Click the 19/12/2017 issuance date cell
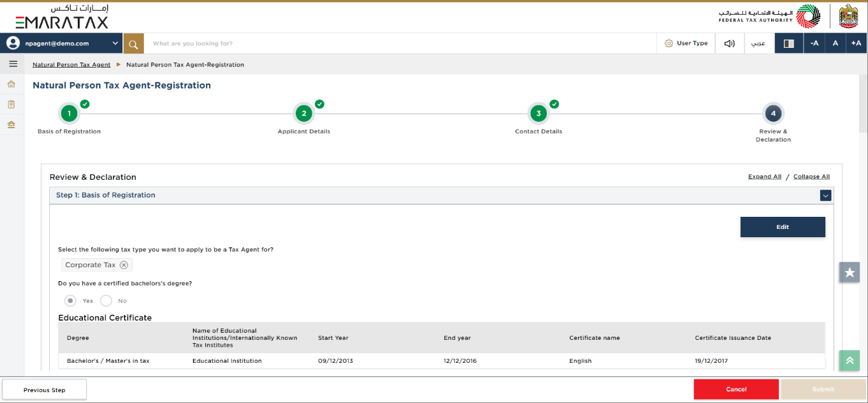This screenshot has width=868, height=403. [711, 361]
